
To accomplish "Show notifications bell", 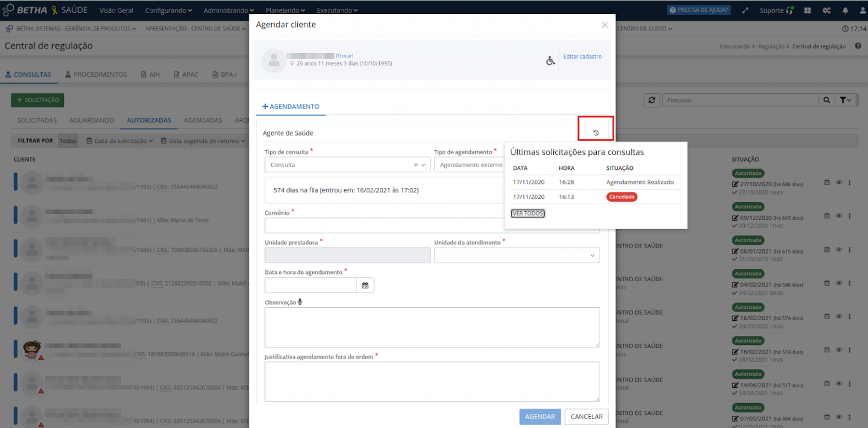I will click(x=845, y=10).
